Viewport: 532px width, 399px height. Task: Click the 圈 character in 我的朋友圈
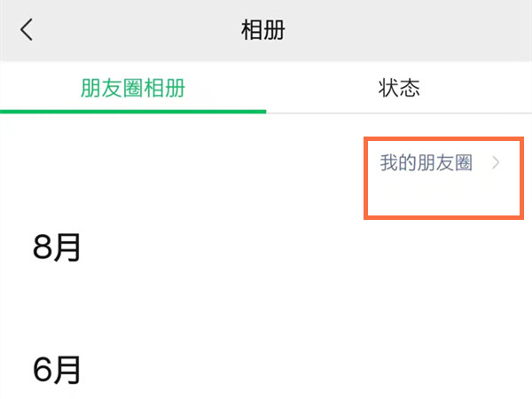click(463, 163)
